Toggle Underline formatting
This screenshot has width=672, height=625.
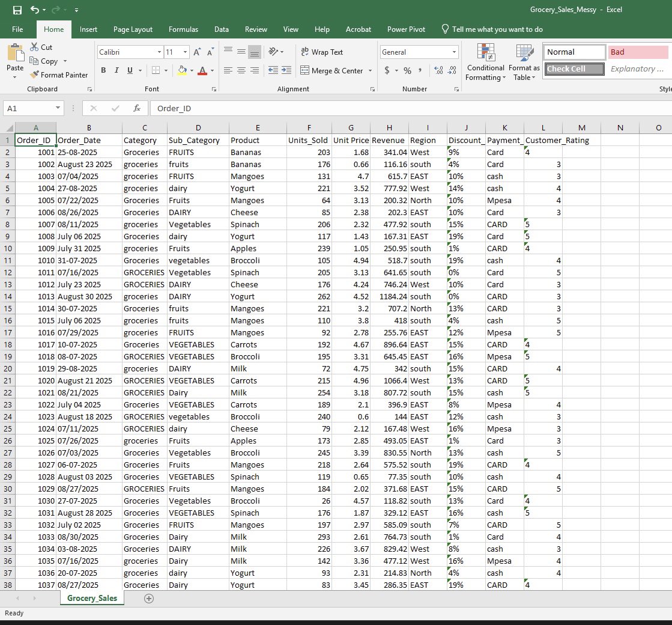tap(130, 70)
